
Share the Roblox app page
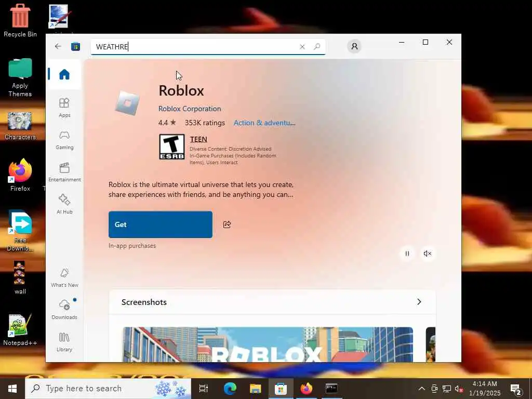(x=227, y=224)
